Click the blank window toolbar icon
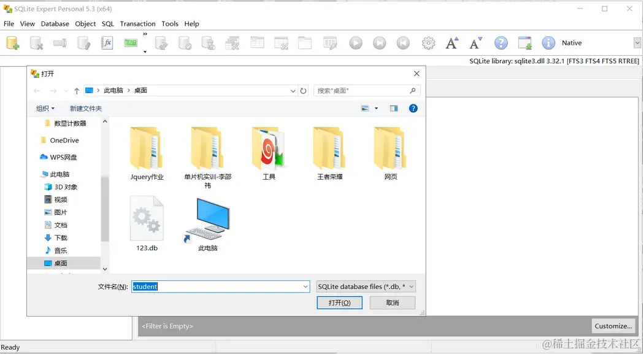 (x=305, y=43)
